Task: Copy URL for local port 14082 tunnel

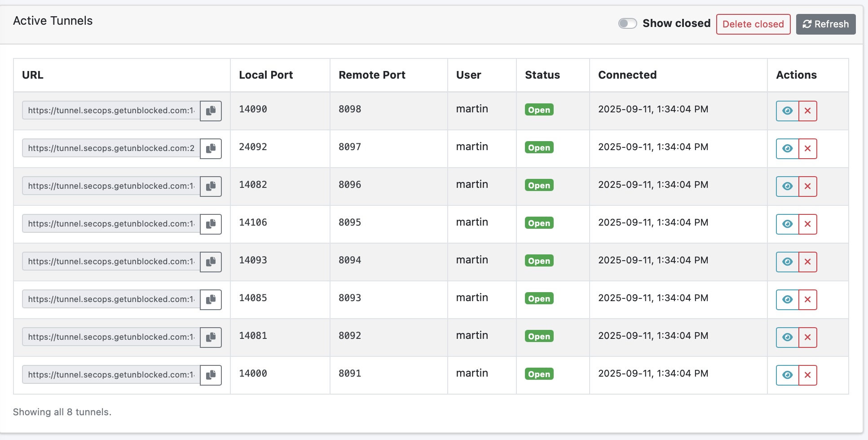Action: click(x=211, y=186)
